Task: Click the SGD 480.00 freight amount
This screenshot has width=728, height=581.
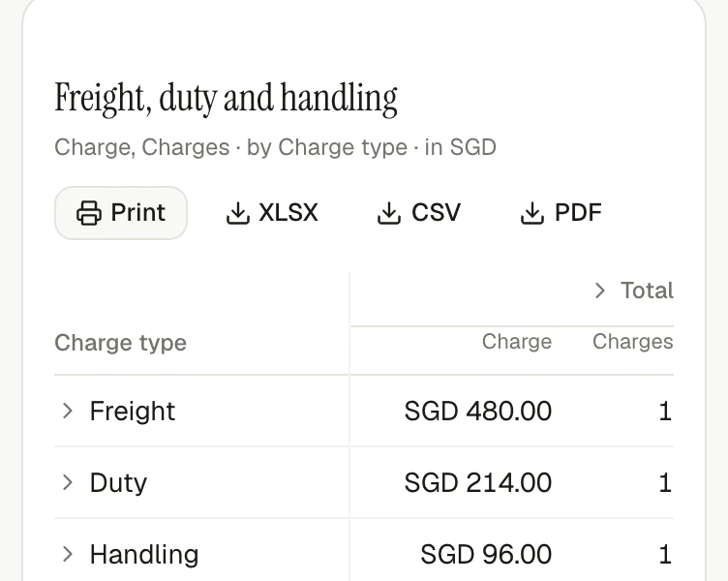Action: [x=478, y=411]
